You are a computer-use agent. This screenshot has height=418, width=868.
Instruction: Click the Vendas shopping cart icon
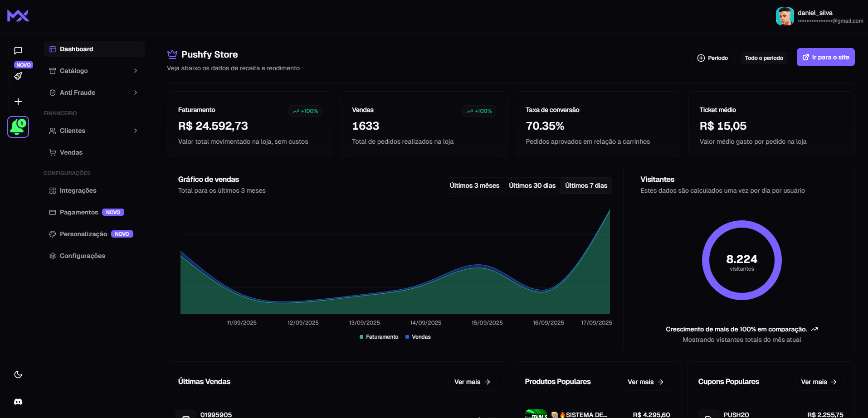(53, 152)
